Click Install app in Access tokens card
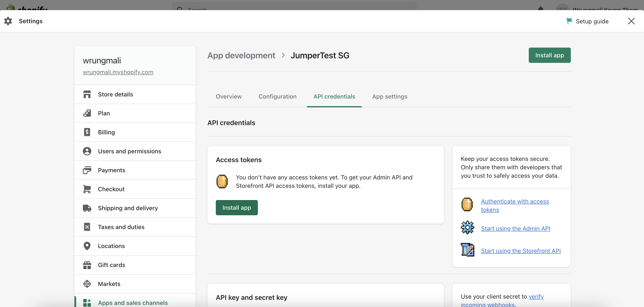Screen dimensions: 644x307 point(236,207)
